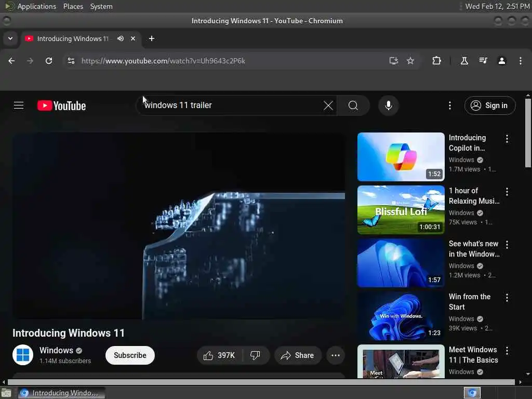This screenshot has width=532, height=399.
Task: Click the video player area
Action: click(179, 225)
